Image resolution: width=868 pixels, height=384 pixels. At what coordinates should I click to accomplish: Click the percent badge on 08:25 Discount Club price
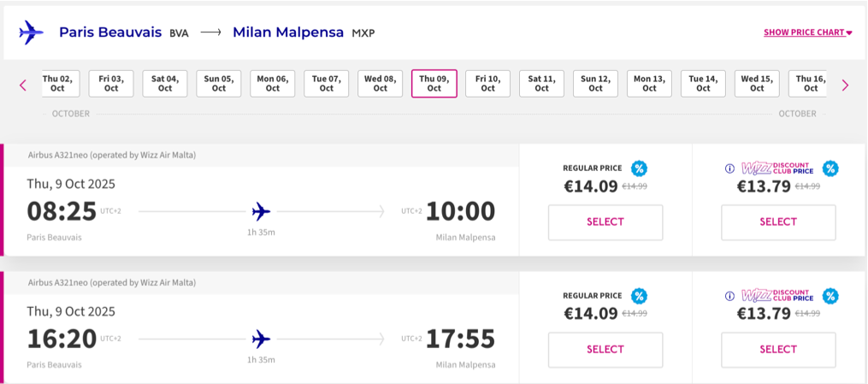pyautogui.click(x=830, y=168)
